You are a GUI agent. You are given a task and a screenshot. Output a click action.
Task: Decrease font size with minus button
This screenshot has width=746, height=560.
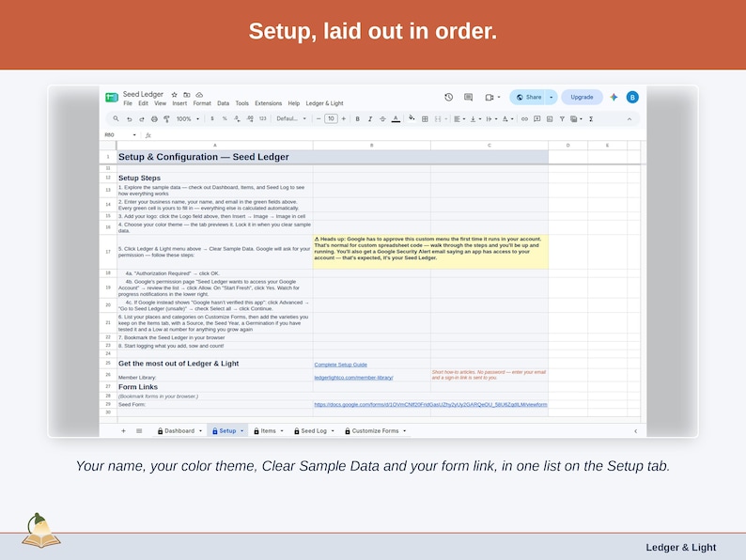click(x=319, y=119)
